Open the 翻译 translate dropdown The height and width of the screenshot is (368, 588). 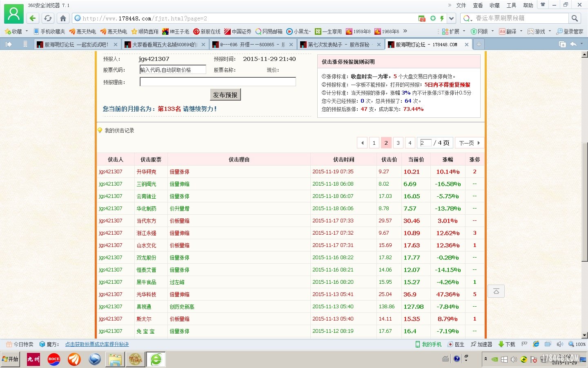(510, 31)
